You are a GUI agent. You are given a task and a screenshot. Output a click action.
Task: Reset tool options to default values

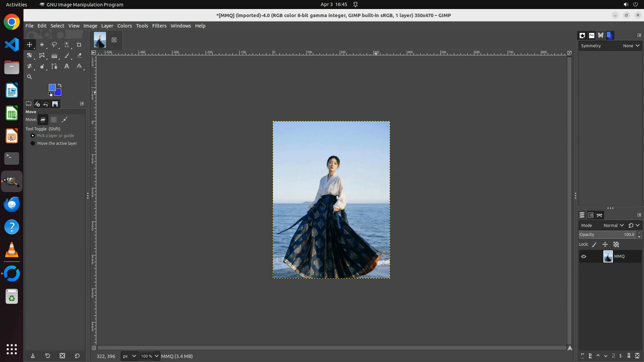(x=77, y=356)
